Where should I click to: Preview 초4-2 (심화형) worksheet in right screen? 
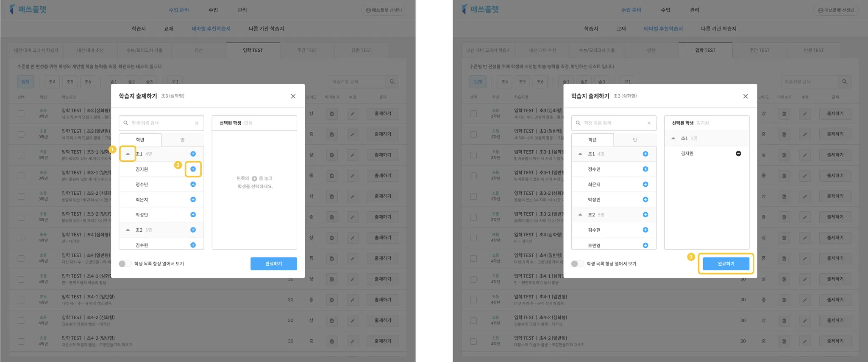click(784, 320)
